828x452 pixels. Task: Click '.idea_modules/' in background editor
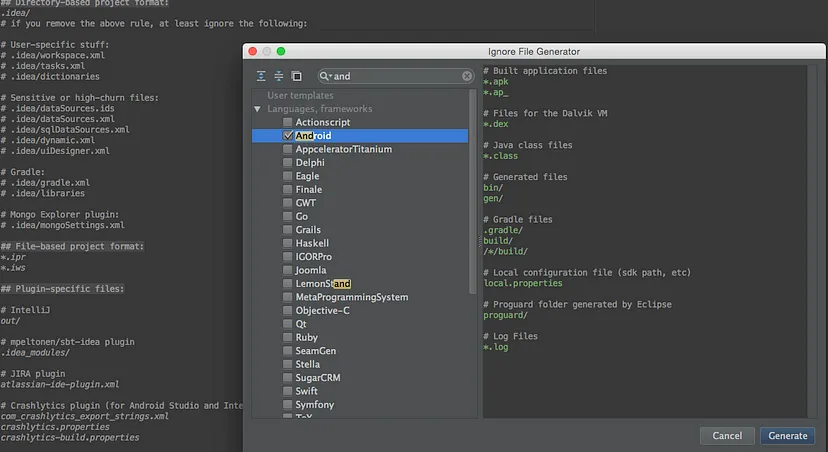(35, 352)
